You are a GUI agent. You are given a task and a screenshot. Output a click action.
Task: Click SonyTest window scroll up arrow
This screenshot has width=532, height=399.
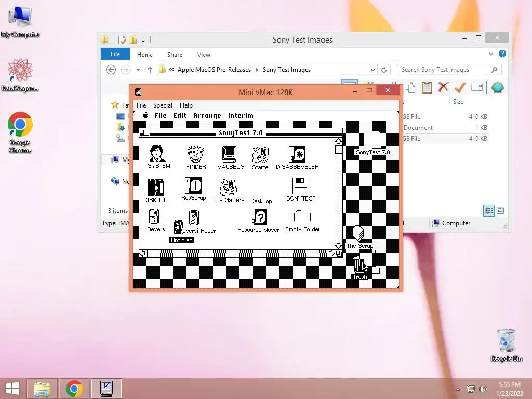338,141
